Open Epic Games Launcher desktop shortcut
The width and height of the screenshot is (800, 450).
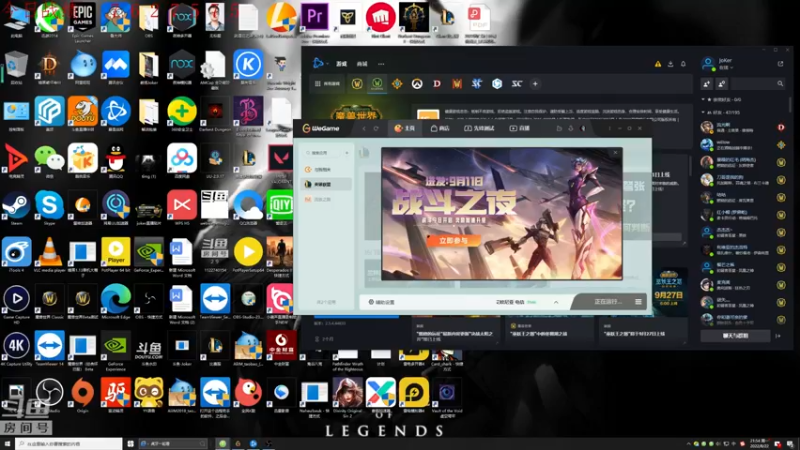pos(83,19)
